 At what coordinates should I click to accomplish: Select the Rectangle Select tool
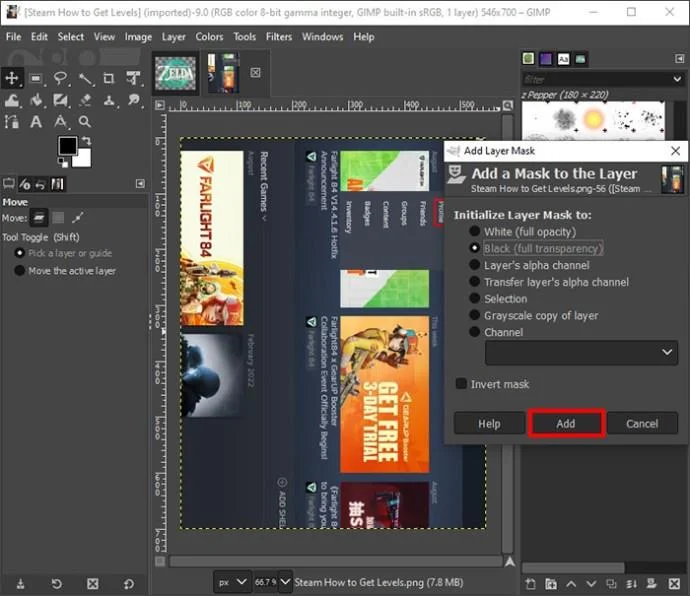point(36,79)
